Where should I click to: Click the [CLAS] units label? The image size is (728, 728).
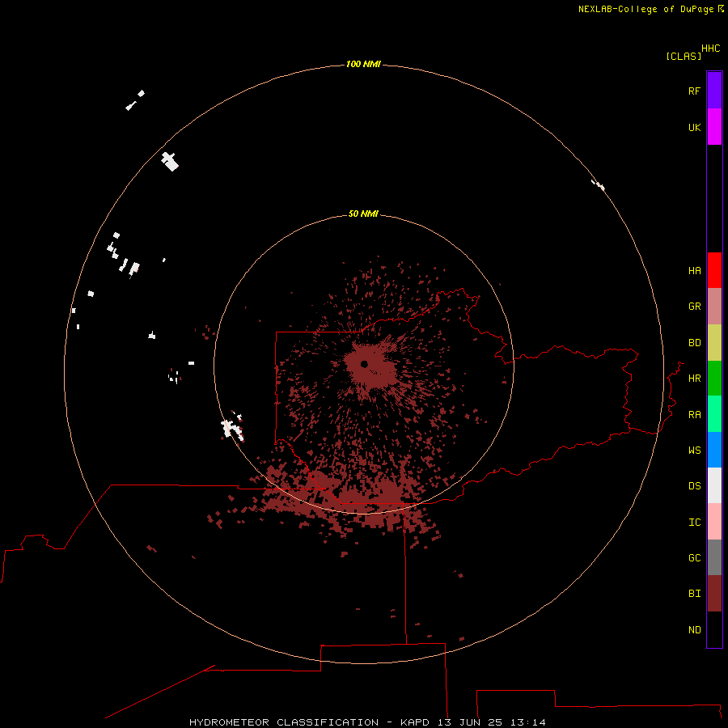(x=684, y=57)
